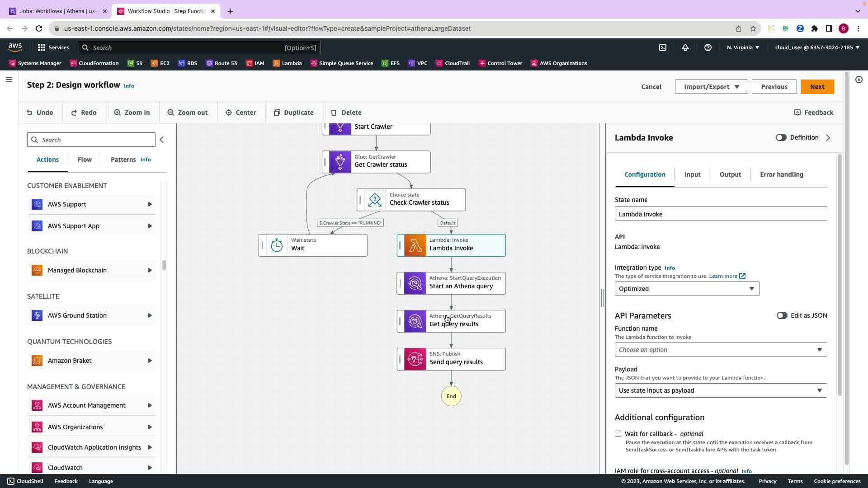Select the SNS Publish state icon
The height and width of the screenshot is (488, 868).
415,359
